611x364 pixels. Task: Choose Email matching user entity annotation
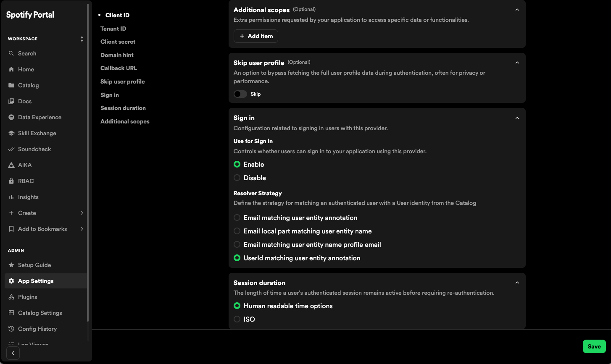[x=237, y=217]
